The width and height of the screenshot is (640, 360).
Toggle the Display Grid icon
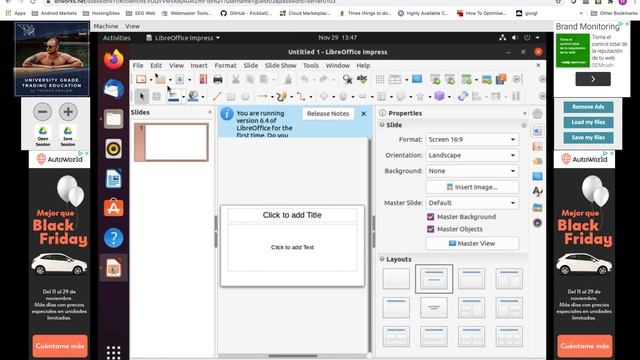click(x=380, y=79)
